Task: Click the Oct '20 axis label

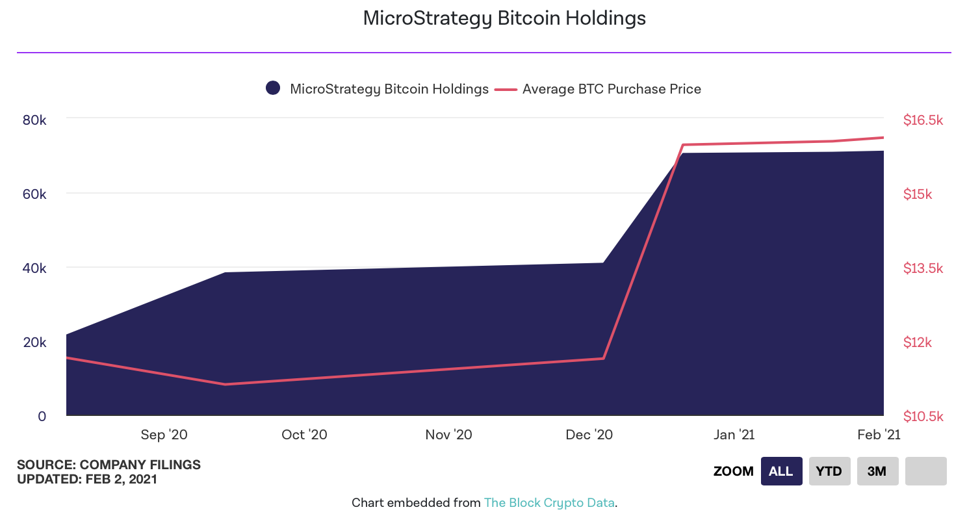Action: pos(304,435)
